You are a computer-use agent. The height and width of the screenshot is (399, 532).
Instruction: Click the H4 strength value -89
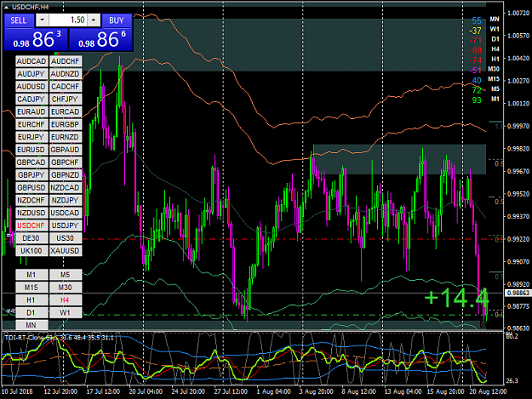476,50
